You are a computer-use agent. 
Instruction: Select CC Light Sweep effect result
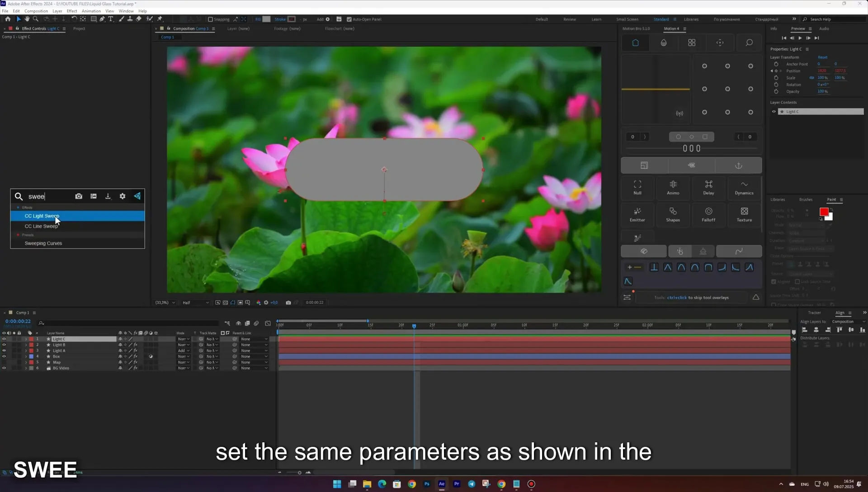point(77,216)
